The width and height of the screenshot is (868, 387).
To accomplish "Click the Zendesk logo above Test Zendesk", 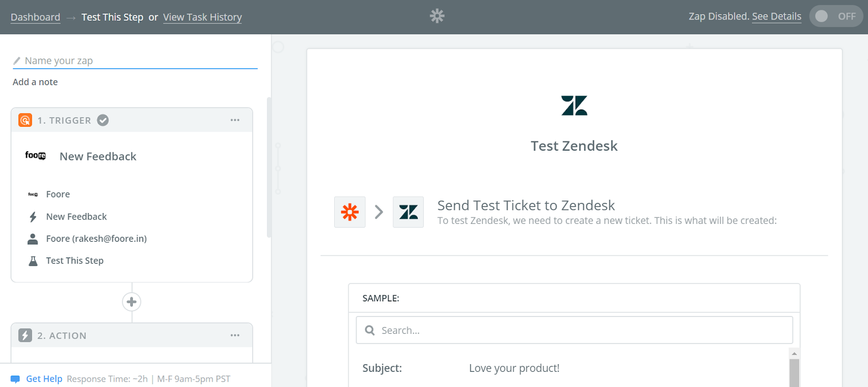I will click(x=574, y=106).
